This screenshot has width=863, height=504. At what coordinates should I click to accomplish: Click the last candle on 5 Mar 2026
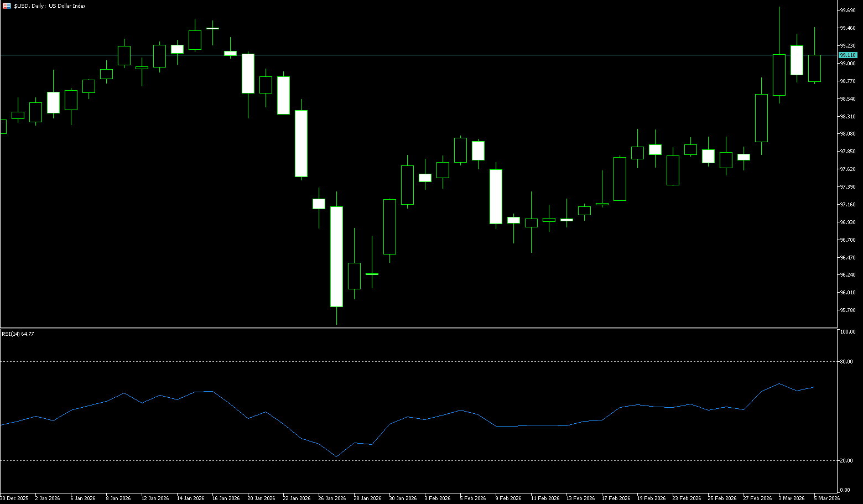(x=814, y=68)
